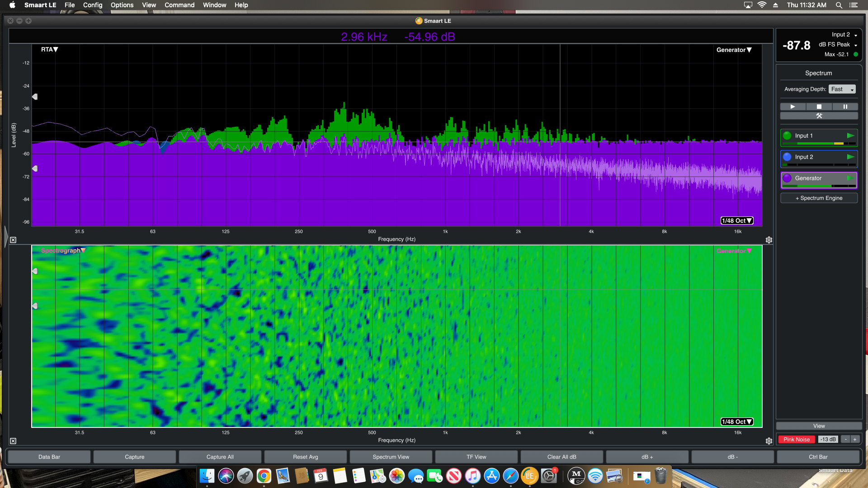The image size is (868, 488).
Task: Click the Wi-Fi menu bar icon
Action: [762, 5]
